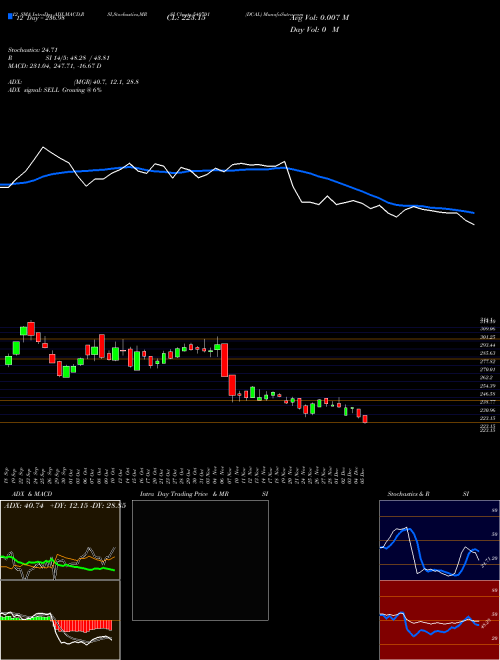Viewport: 500px width, 660px height.
Task: Select the 'Avg Vol: 0.007 M' label
Action: point(319,18)
